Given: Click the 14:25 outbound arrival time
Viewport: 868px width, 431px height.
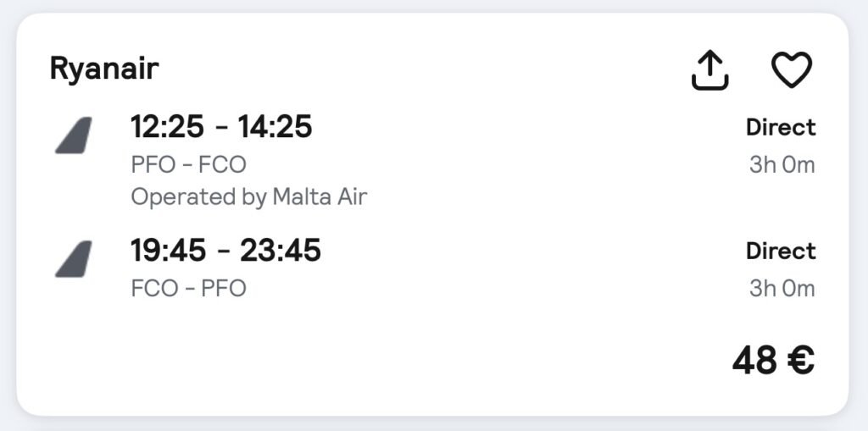Looking at the screenshot, I should (x=275, y=127).
